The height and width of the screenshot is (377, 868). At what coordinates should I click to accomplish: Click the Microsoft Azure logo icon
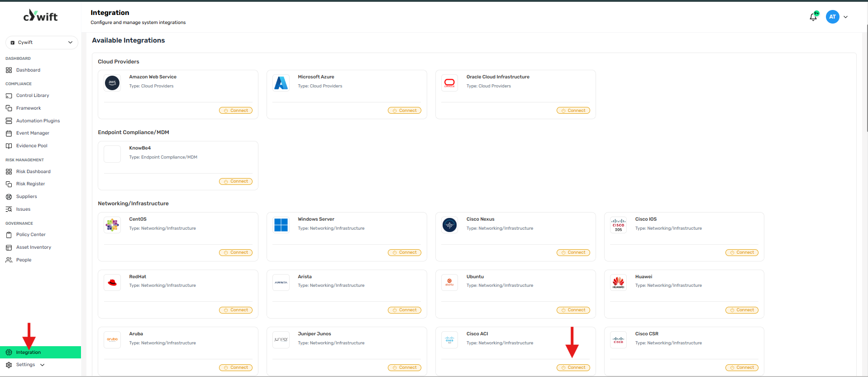click(281, 83)
